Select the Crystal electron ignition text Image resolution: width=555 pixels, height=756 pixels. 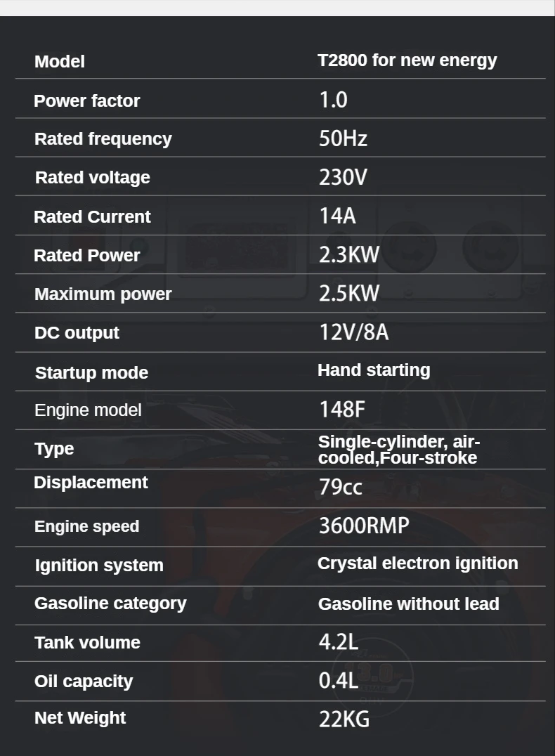pyautogui.click(x=417, y=563)
